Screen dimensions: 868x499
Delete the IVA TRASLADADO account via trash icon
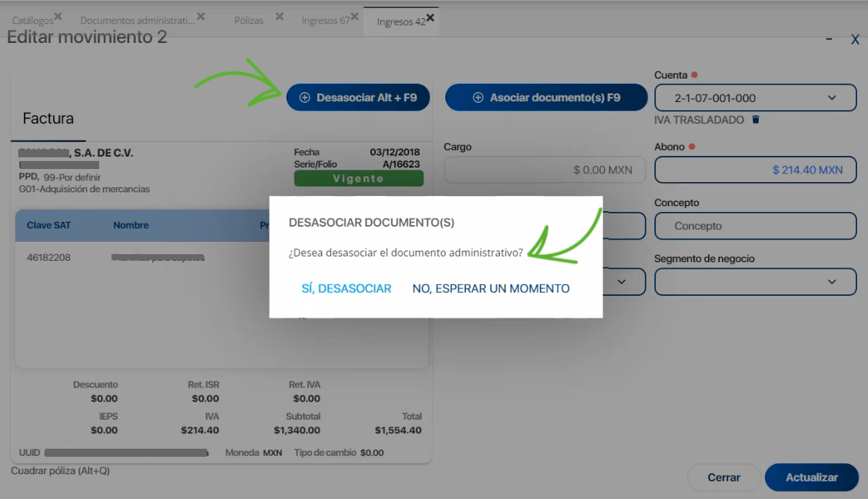pos(755,119)
